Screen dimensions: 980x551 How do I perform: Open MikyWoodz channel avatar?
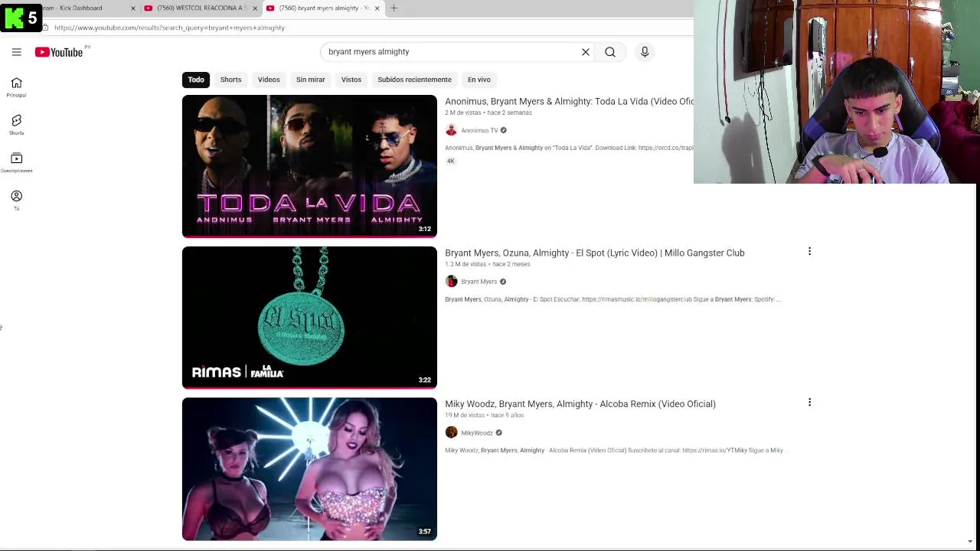point(451,432)
